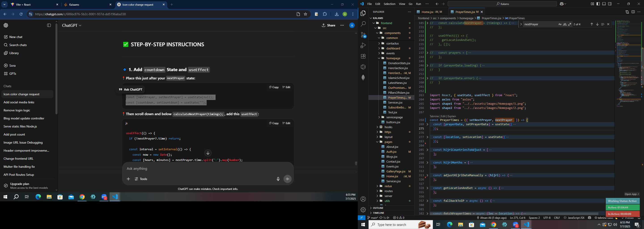Click the remote window icon in status bar
Image resolution: width=644 pixels, height=229 pixels.
click(362, 218)
